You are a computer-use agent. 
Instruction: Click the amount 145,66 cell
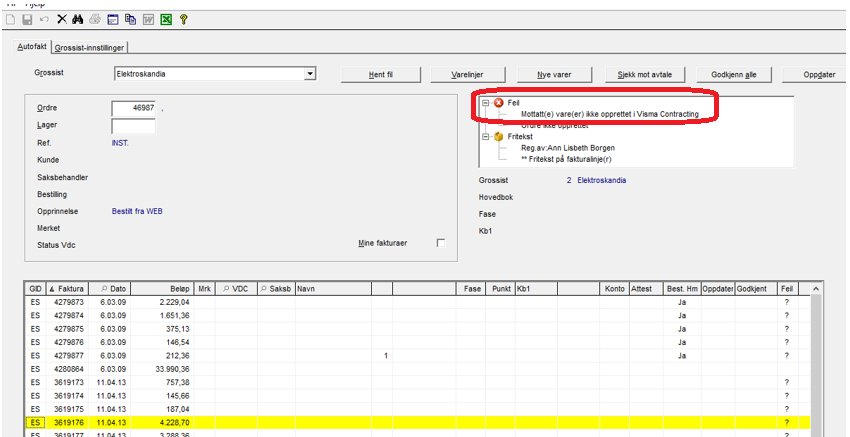coord(163,396)
